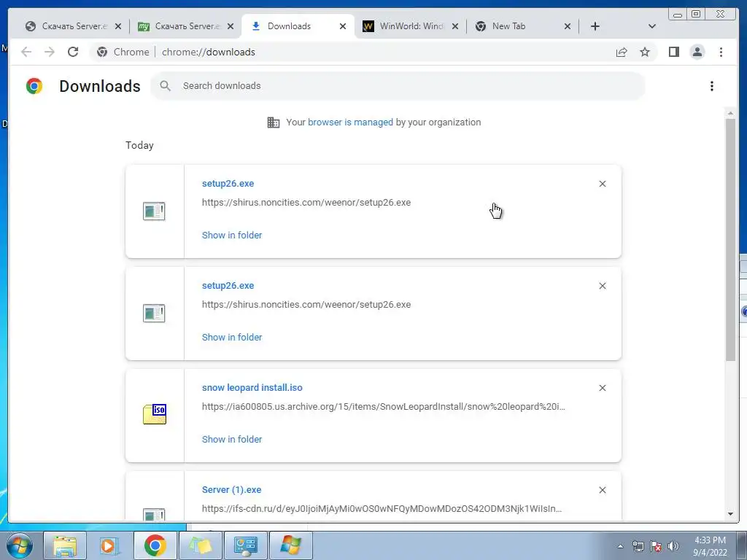This screenshot has width=747, height=560.
Task: Open the Downloads page more actions menu
Action: pos(712,86)
